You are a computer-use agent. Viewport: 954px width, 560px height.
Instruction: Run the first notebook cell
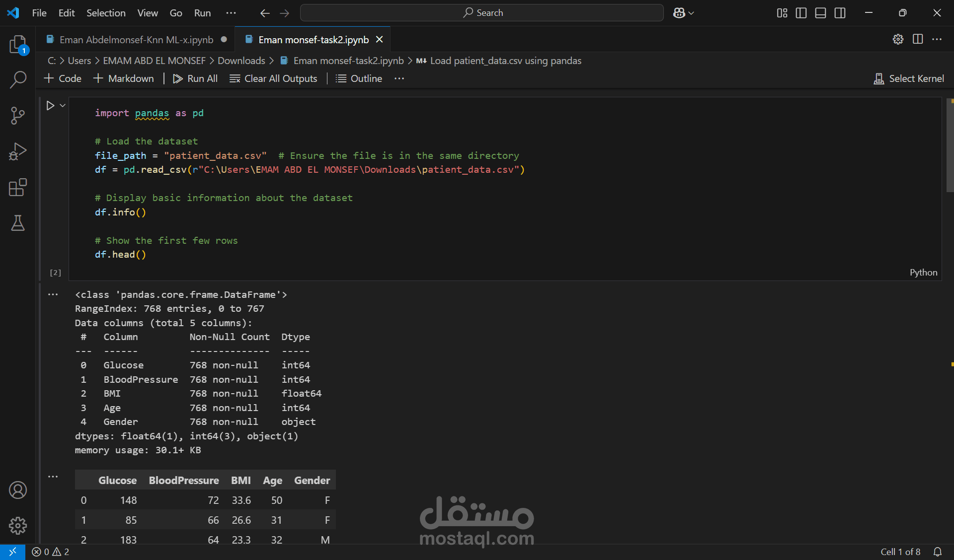click(x=50, y=105)
